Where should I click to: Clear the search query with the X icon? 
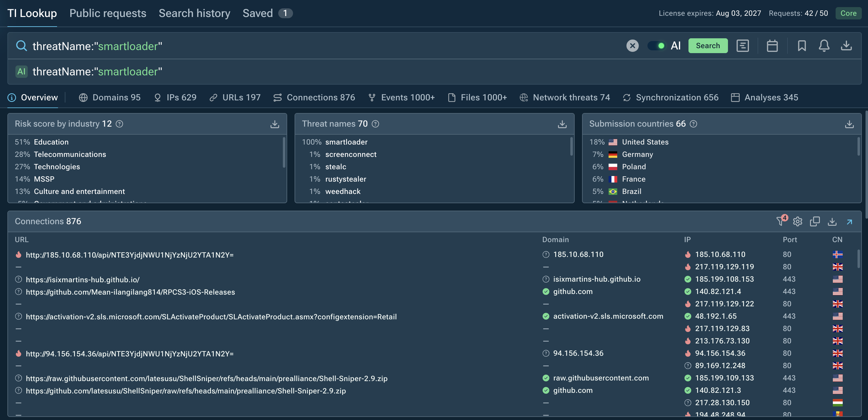(x=632, y=45)
